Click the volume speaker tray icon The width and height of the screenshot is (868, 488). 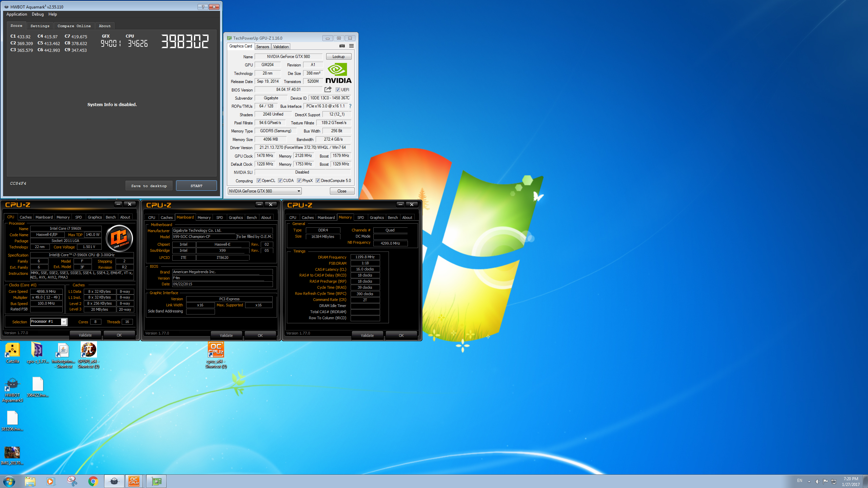coord(817,481)
